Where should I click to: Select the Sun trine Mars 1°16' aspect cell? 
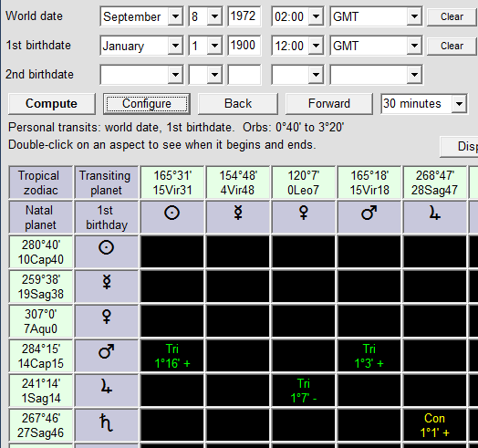coord(172,356)
